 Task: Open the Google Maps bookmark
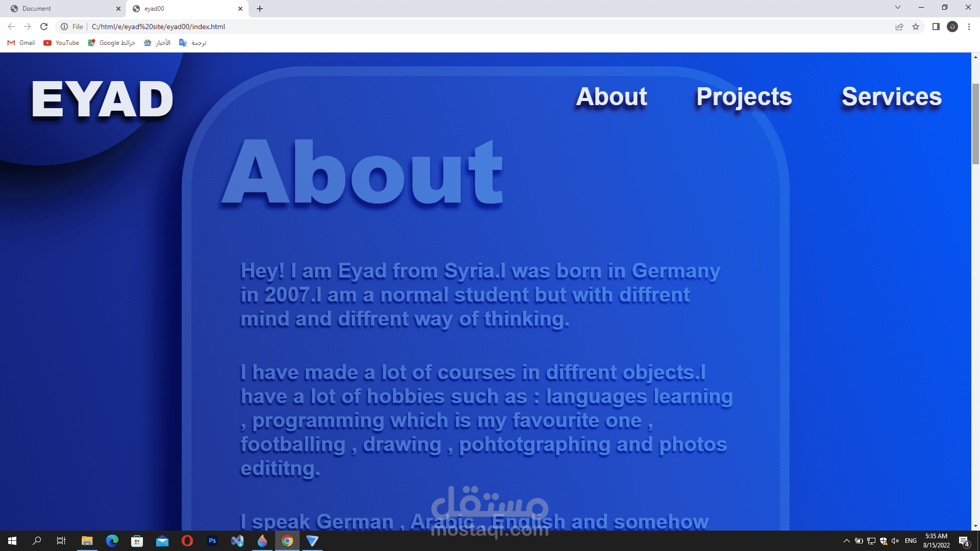click(111, 43)
